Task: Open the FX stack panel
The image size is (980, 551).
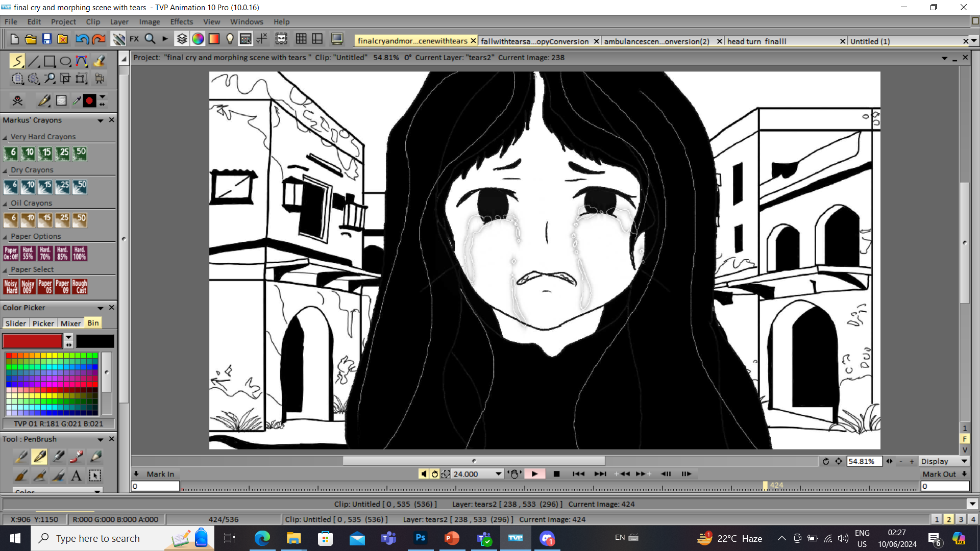Action: tap(134, 39)
